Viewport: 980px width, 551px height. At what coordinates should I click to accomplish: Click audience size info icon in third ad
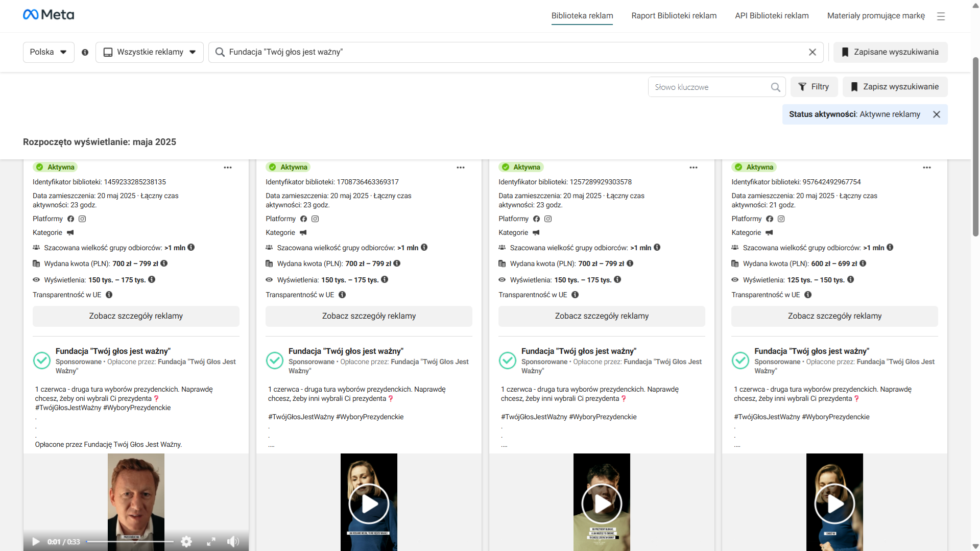(657, 247)
